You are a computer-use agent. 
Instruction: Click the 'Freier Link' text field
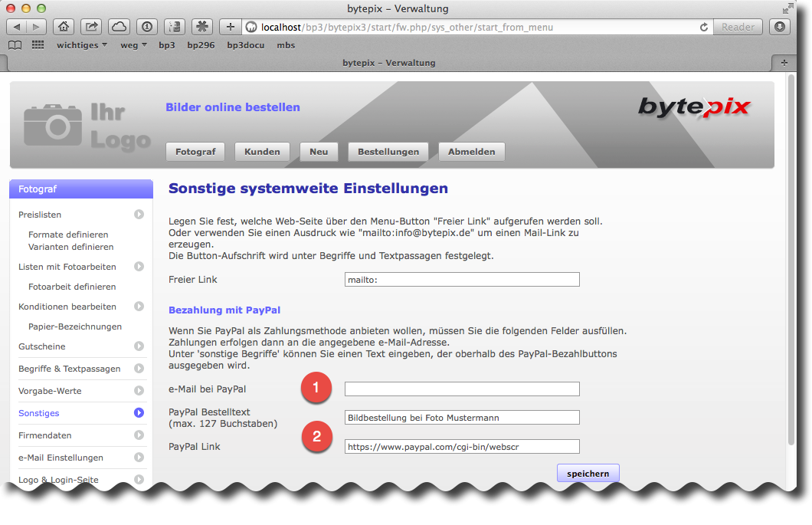[x=462, y=279]
